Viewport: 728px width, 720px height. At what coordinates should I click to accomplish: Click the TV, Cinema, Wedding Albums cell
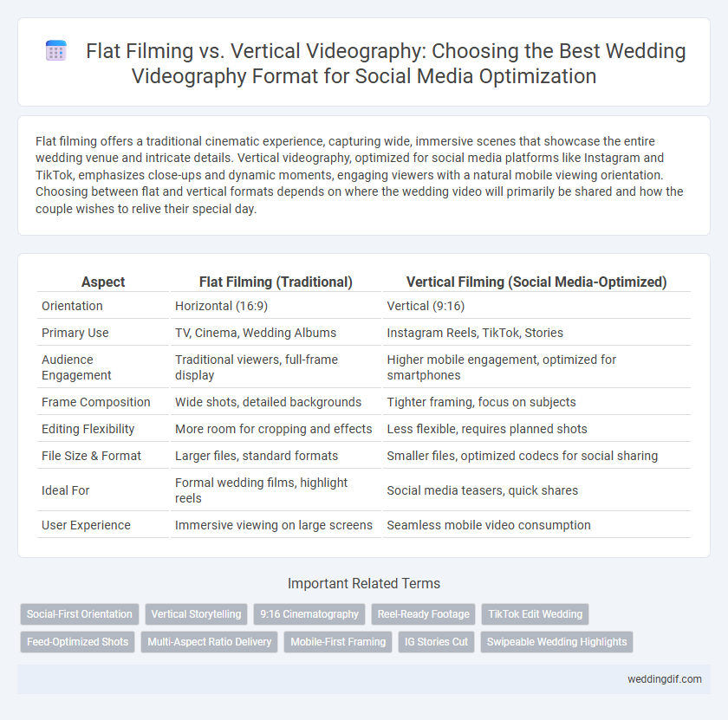click(x=276, y=333)
